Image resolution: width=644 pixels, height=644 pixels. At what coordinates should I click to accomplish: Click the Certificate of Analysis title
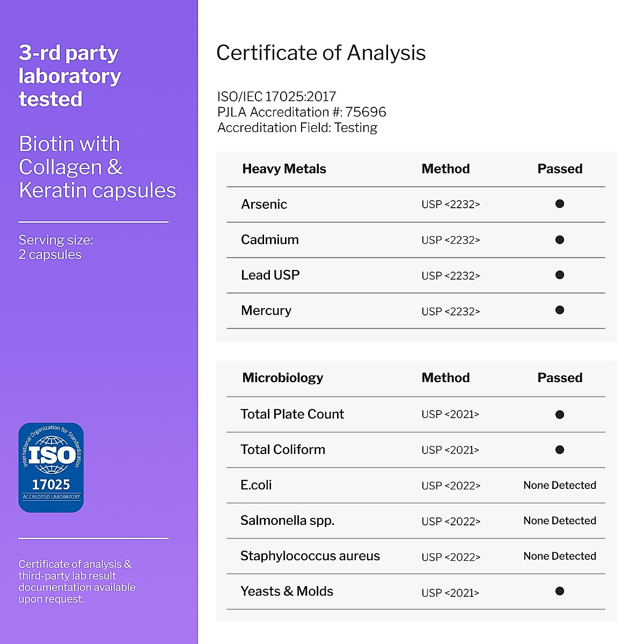(321, 53)
